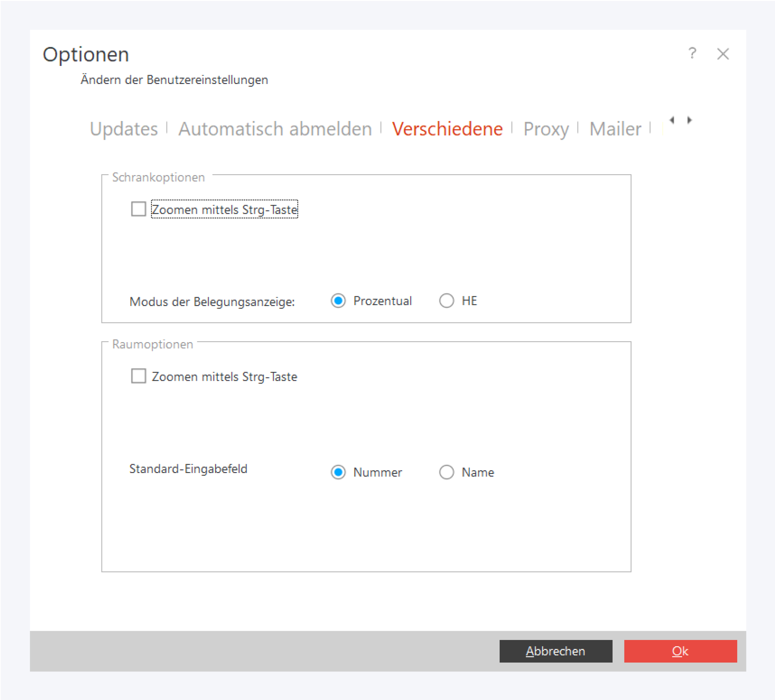The width and height of the screenshot is (775, 700).
Task: Open the Proxy tab
Action: point(546,129)
